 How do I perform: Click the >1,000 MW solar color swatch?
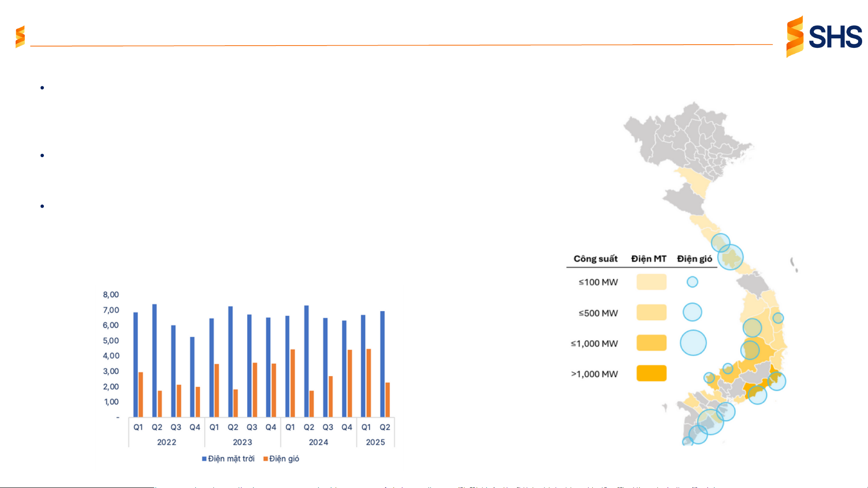tap(651, 373)
